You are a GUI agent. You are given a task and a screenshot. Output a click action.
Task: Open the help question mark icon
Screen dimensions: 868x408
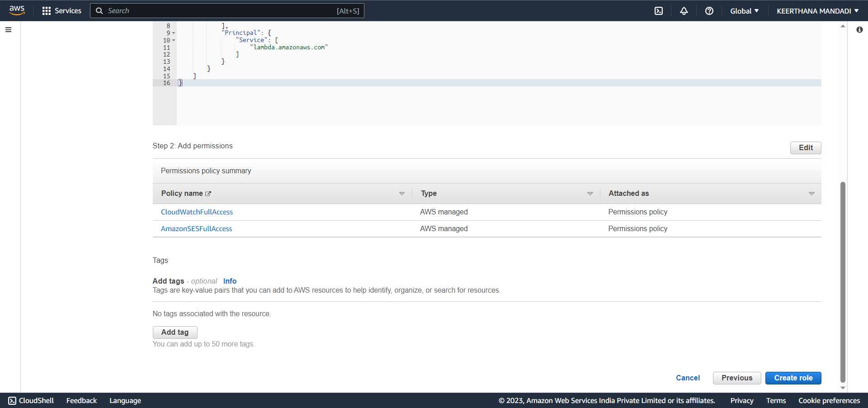(x=709, y=11)
